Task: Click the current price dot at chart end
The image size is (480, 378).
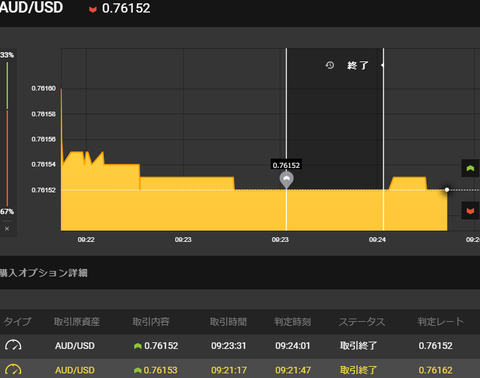Action: (447, 190)
